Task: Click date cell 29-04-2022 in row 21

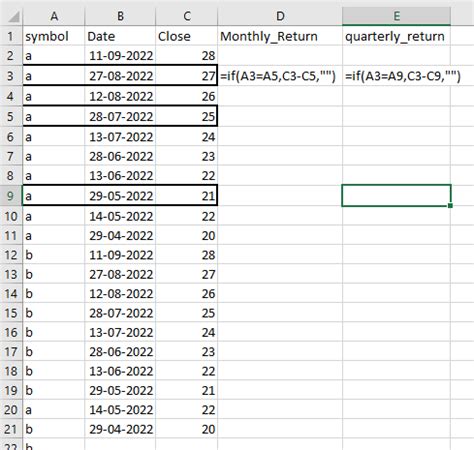Action: pyautogui.click(x=120, y=429)
